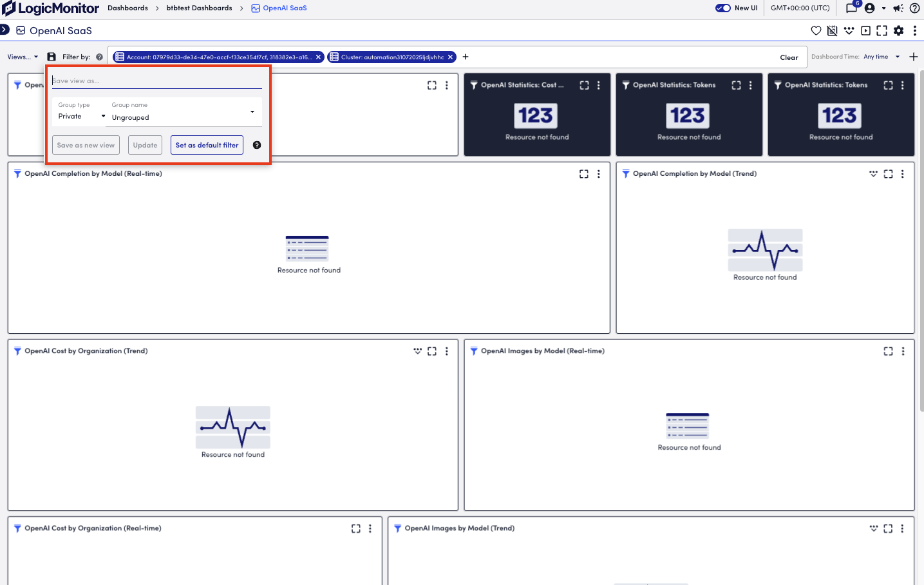
Task: Focus the Save view as input field
Action: 157,81
